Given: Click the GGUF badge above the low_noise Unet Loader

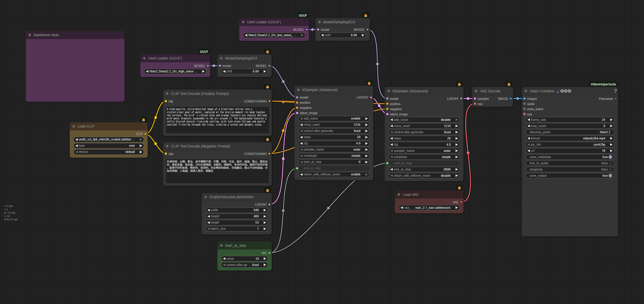Looking at the screenshot, I should tap(303, 16).
